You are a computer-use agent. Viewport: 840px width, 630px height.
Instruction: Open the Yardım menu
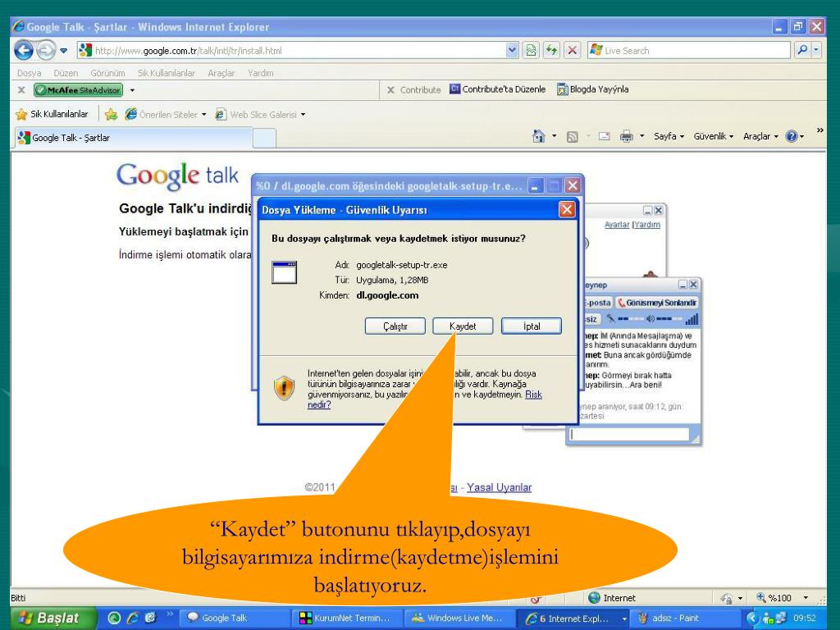(260, 73)
